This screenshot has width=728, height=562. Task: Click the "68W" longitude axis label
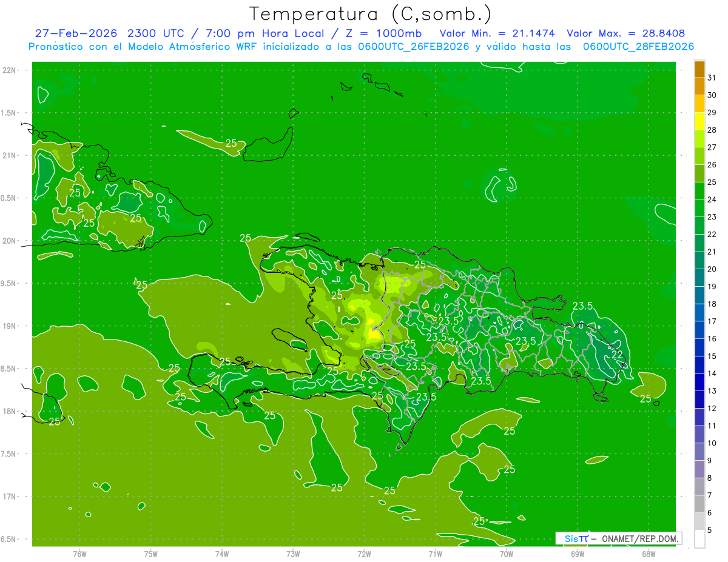click(x=649, y=554)
